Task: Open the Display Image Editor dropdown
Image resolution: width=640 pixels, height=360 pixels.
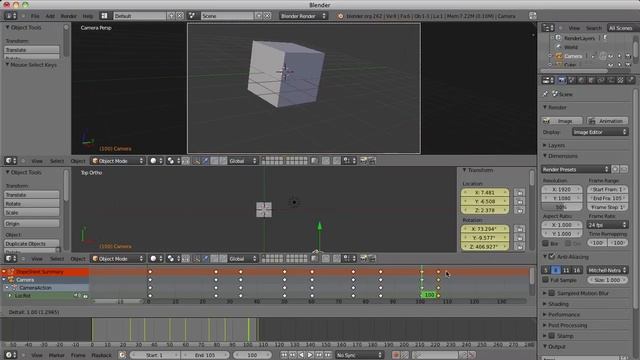Action: click(x=600, y=132)
